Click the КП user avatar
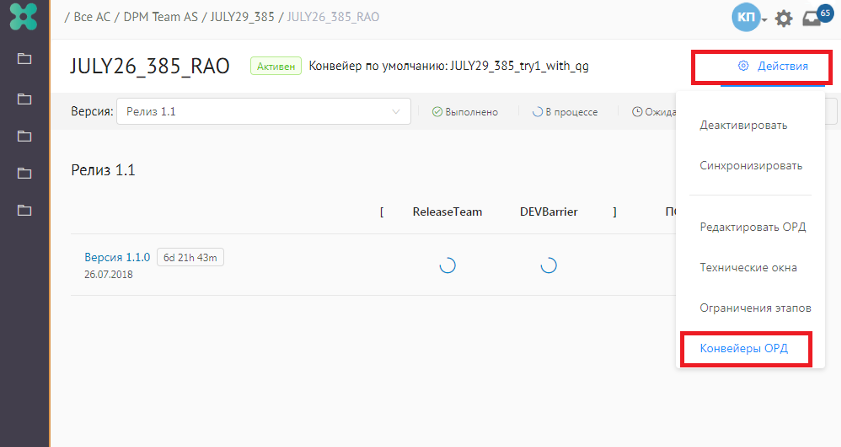Viewport: 841px width, 447px height. (x=745, y=18)
